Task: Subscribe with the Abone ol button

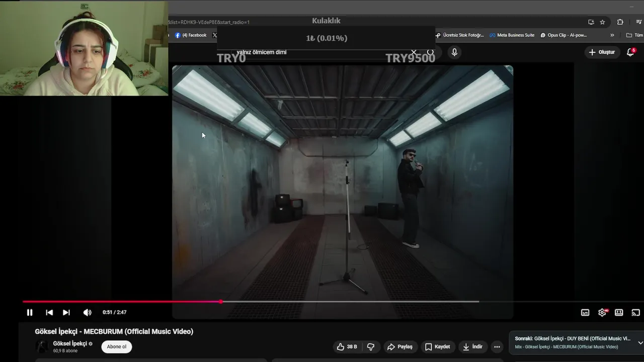Action: (x=117, y=346)
